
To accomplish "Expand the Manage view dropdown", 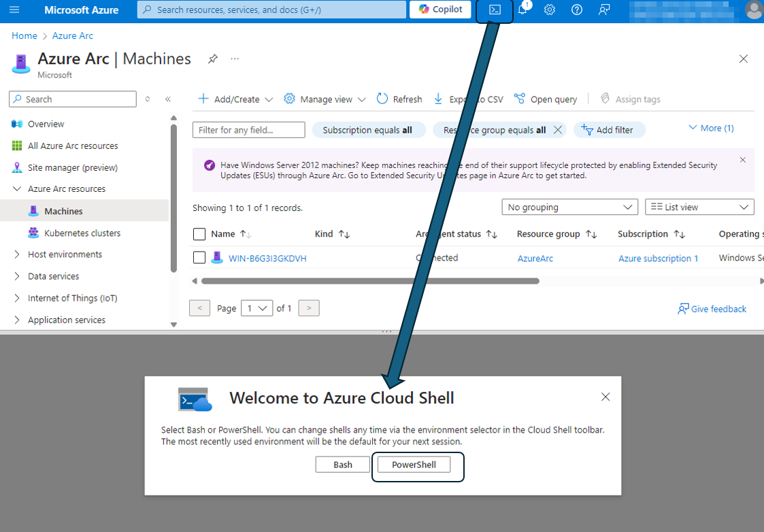I will [325, 99].
